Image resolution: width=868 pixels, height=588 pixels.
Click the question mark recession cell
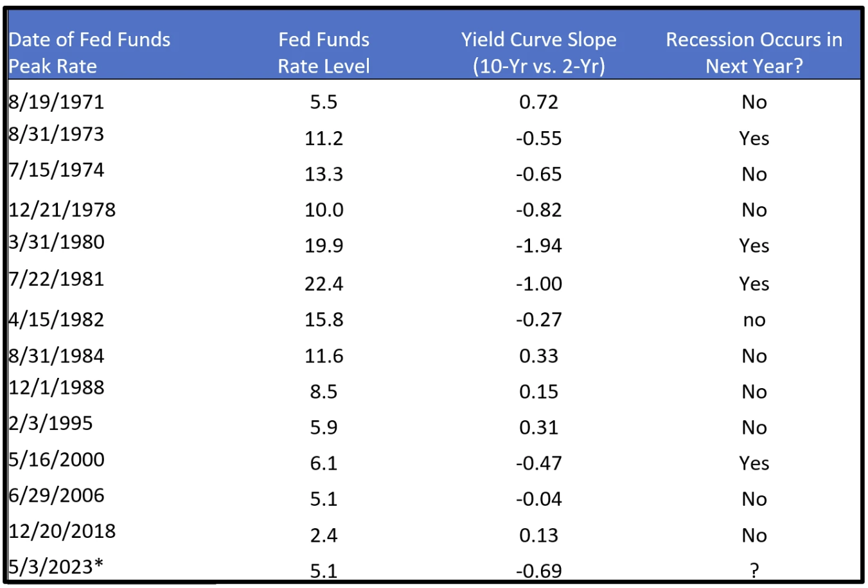point(754,569)
